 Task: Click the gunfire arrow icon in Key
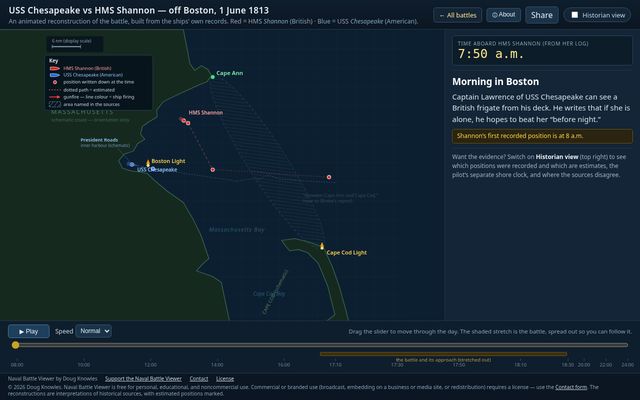[55, 97]
